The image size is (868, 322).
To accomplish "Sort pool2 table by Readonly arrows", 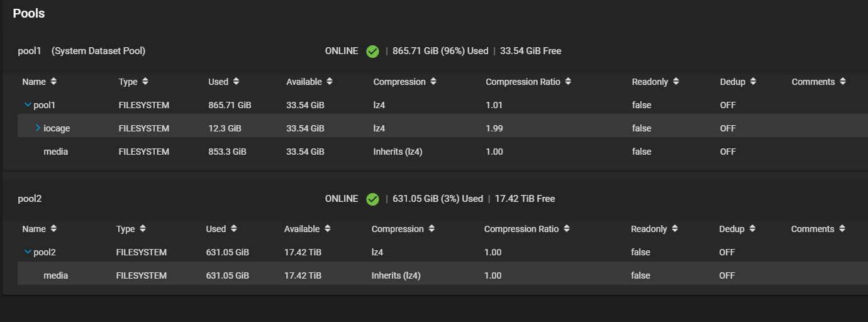I will coord(674,230).
